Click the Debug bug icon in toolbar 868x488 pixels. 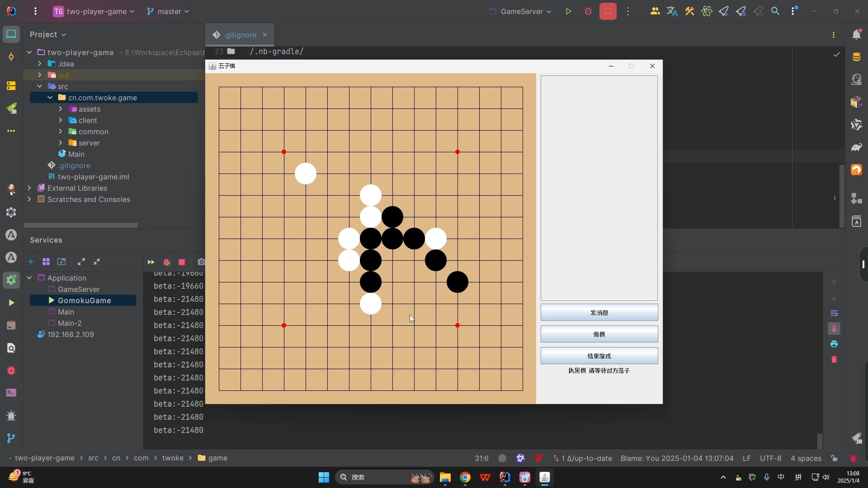[x=588, y=12]
